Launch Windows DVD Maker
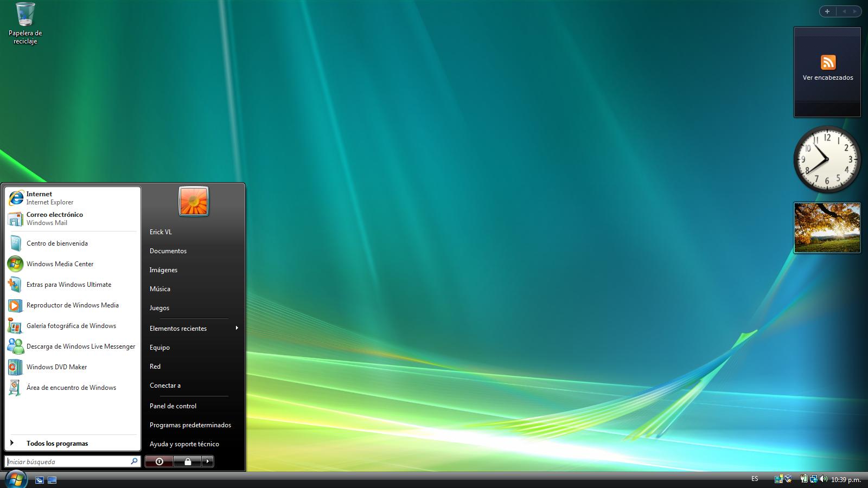Image resolution: width=868 pixels, height=488 pixels. coord(56,367)
